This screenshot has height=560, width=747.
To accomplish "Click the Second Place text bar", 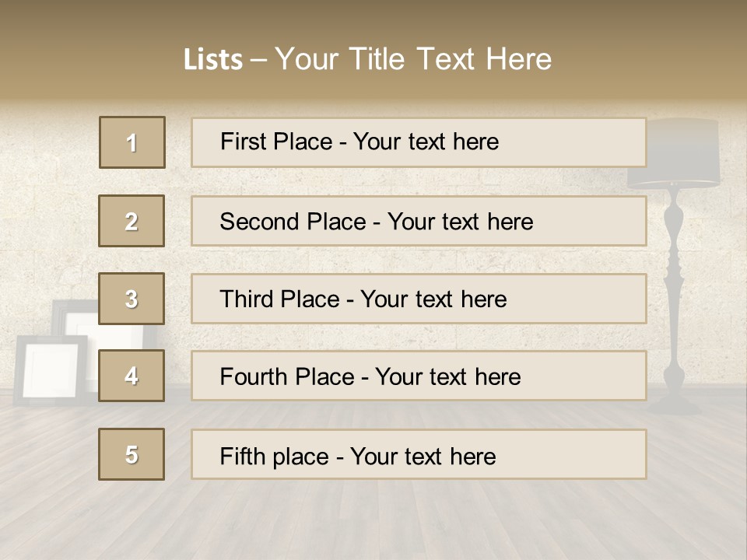I will click(419, 221).
